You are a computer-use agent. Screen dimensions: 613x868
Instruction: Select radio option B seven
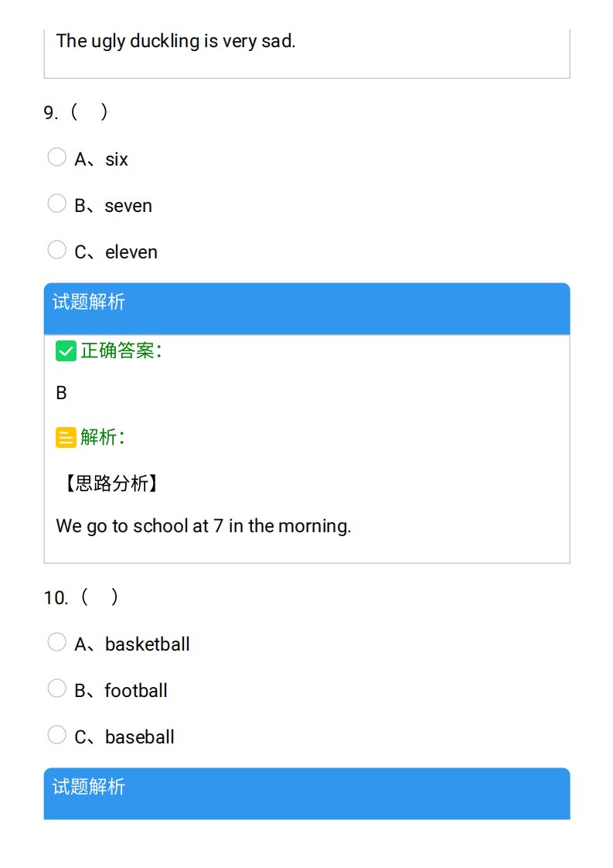coord(56,203)
